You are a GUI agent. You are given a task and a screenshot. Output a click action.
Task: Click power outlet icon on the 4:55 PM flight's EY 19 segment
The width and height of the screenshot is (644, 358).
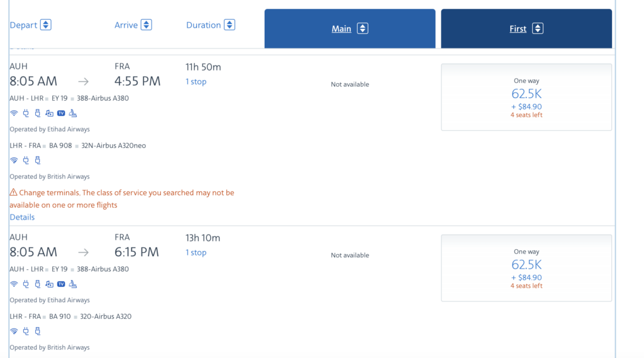[26, 113]
